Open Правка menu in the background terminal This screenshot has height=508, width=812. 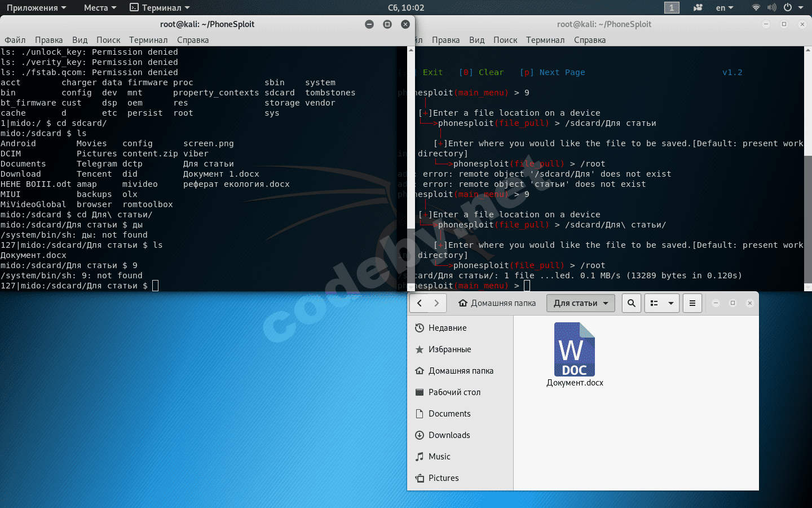(x=445, y=40)
